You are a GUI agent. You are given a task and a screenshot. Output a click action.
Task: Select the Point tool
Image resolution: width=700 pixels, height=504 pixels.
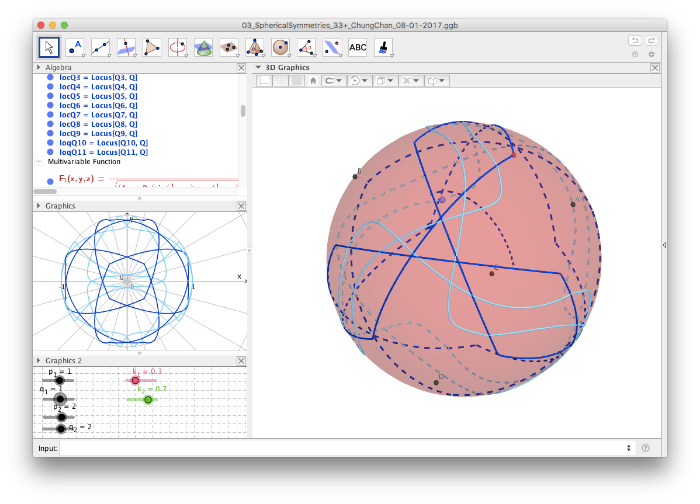[x=75, y=47]
